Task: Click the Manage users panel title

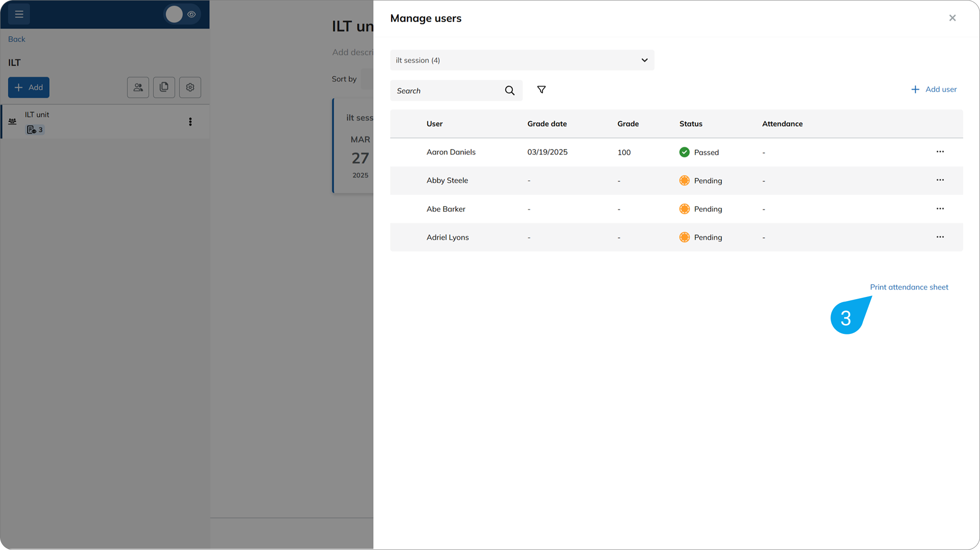Action: click(x=426, y=18)
